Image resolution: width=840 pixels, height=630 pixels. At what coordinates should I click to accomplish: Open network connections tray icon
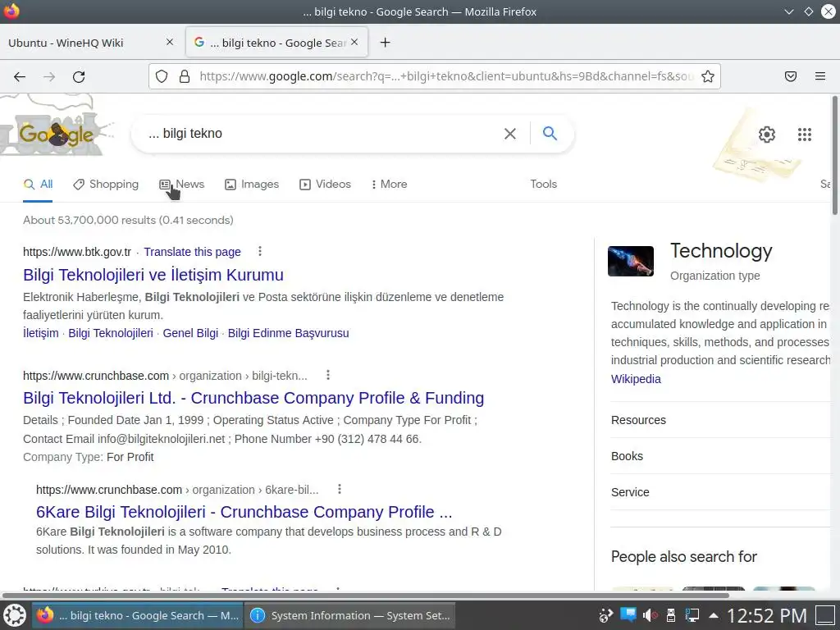pyautogui.click(x=692, y=615)
